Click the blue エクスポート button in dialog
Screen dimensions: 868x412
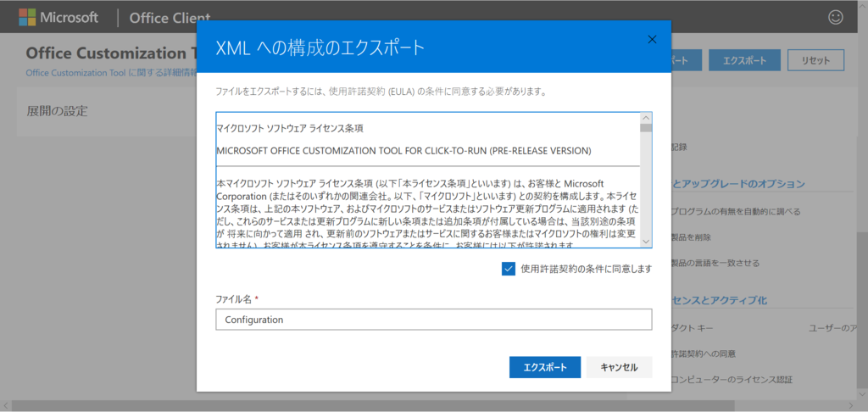coord(545,367)
